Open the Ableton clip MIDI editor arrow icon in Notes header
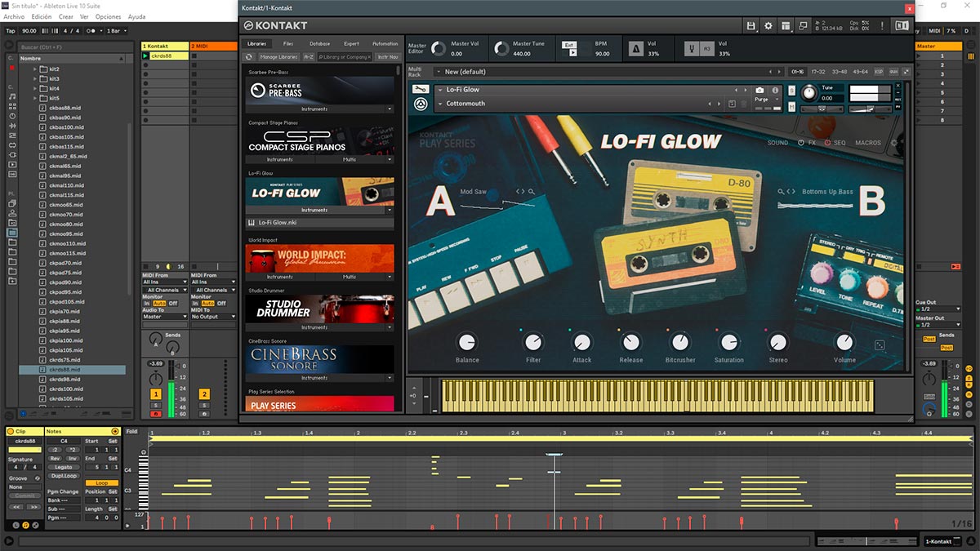This screenshot has width=980, height=551. (x=115, y=431)
